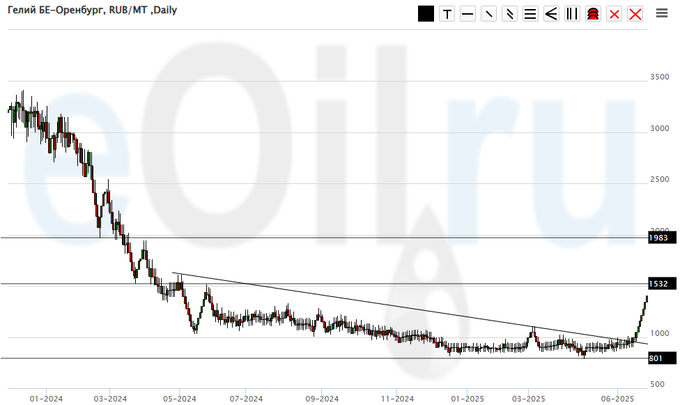
Task: Open the black line color swatch
Action: tap(426, 14)
